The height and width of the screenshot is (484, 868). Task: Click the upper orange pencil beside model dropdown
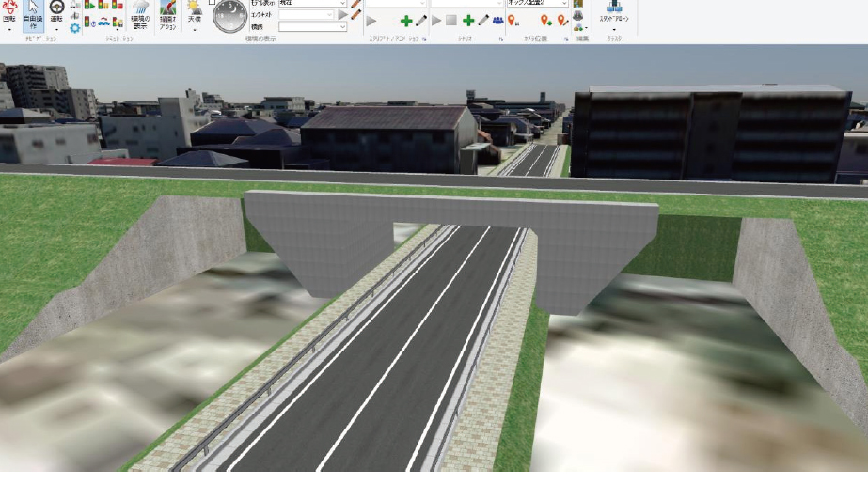[x=355, y=4]
